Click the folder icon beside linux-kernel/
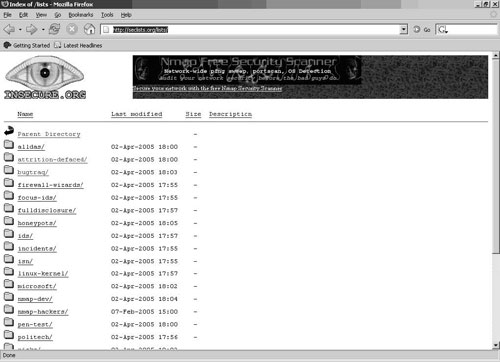Image resolution: width=500 pixels, height=362 pixels. [x=9, y=271]
